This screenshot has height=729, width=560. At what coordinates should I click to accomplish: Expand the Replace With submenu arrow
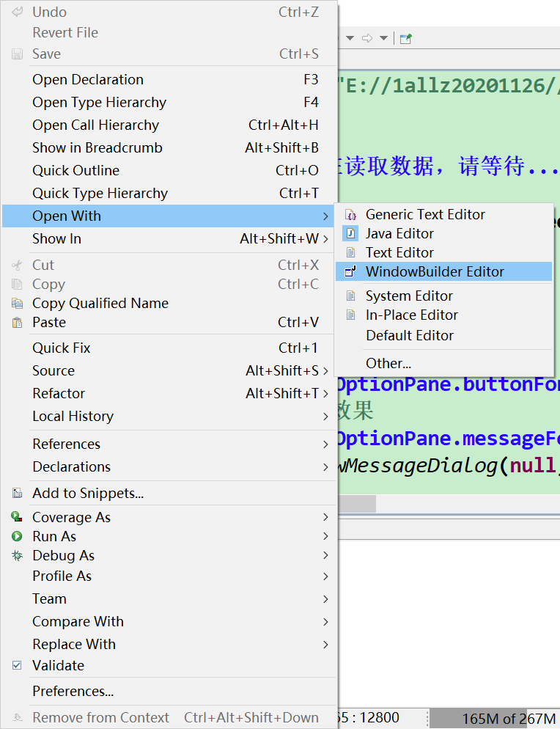[x=325, y=645]
